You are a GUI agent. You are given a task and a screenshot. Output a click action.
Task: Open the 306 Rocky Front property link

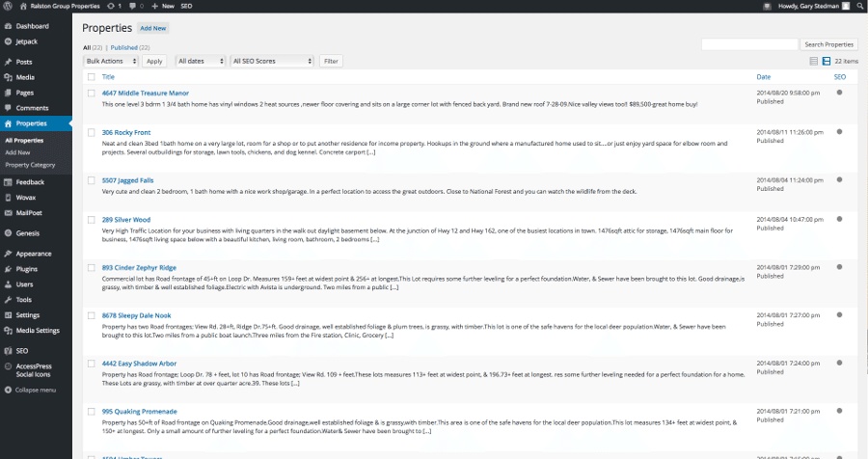click(126, 132)
